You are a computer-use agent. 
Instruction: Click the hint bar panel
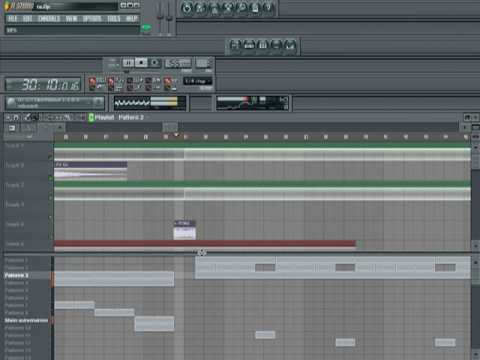tap(55, 103)
